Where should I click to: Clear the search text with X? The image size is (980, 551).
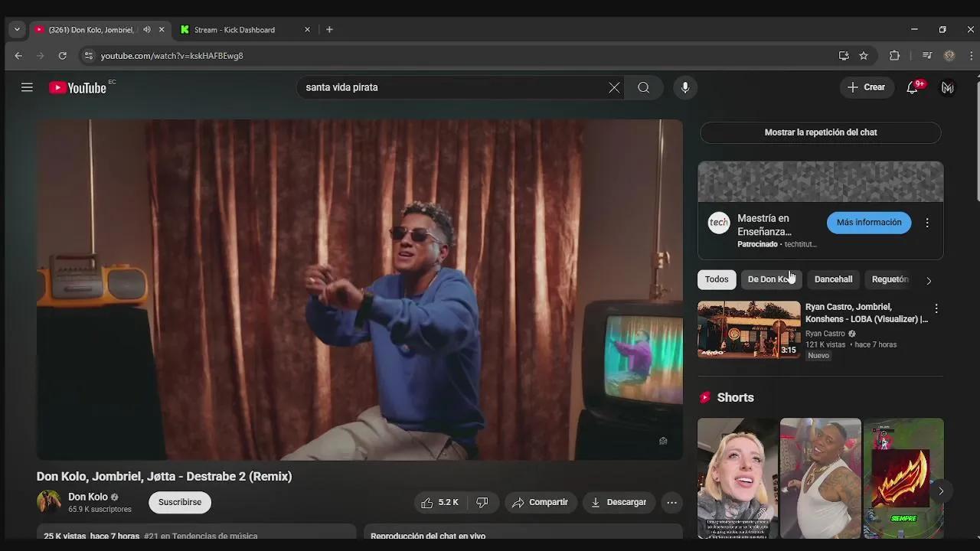point(614,87)
